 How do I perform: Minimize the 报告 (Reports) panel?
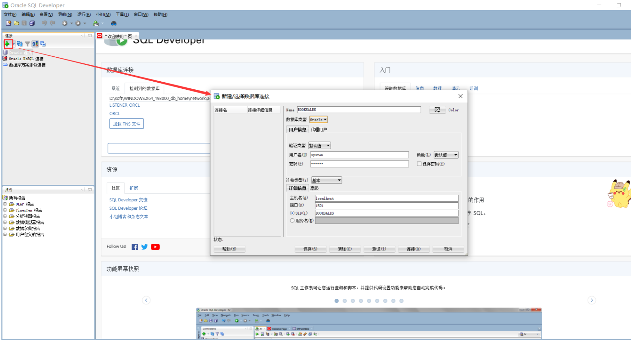click(x=90, y=190)
